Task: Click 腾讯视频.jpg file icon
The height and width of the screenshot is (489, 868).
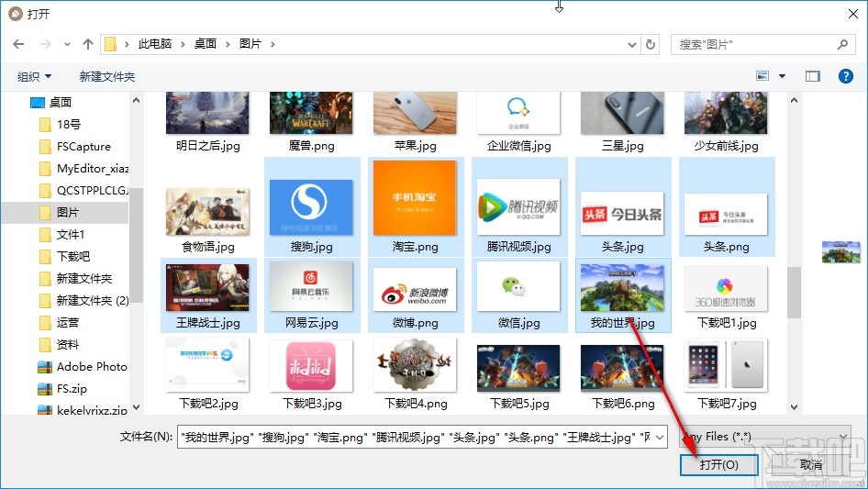Action: click(518, 207)
